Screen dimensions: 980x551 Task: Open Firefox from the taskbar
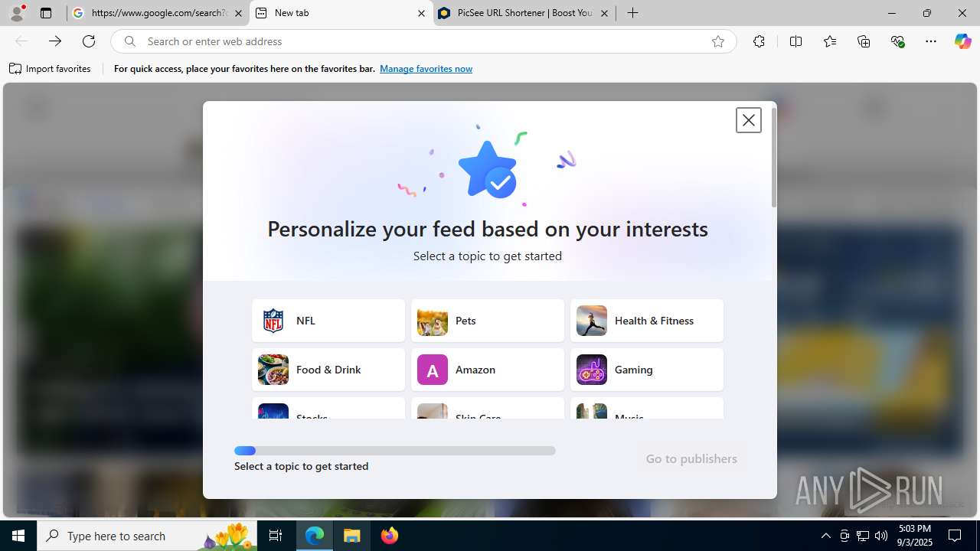click(390, 536)
